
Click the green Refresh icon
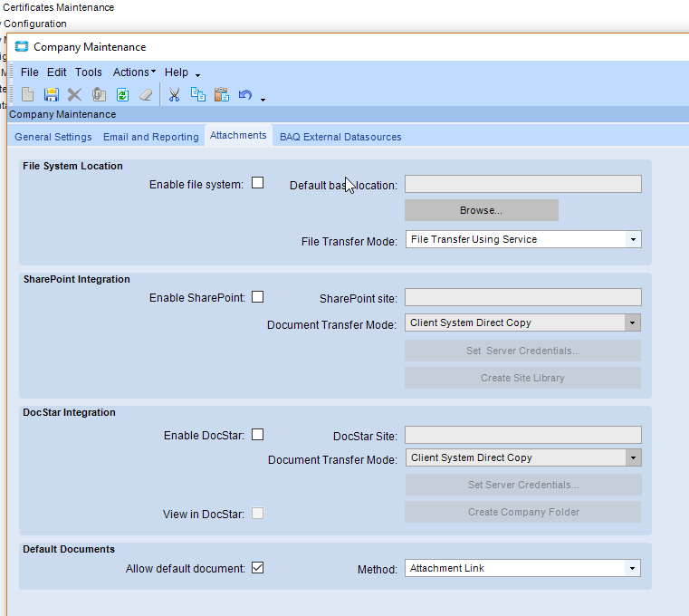tap(122, 94)
